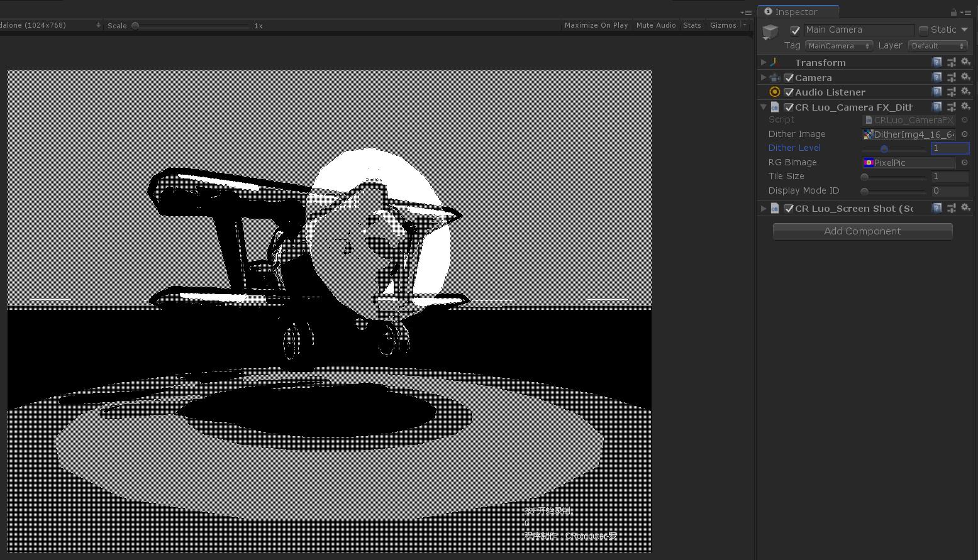978x560 pixels.
Task: Collapse the CR Luo_Camera FX_Dith component
Action: (x=762, y=107)
